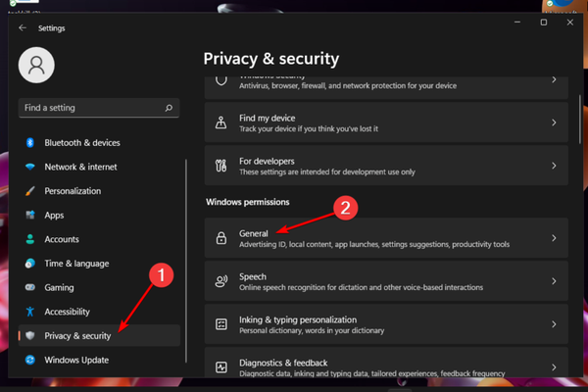This screenshot has width=588, height=392.
Task: Click the search magnifier icon
Action: click(x=169, y=108)
